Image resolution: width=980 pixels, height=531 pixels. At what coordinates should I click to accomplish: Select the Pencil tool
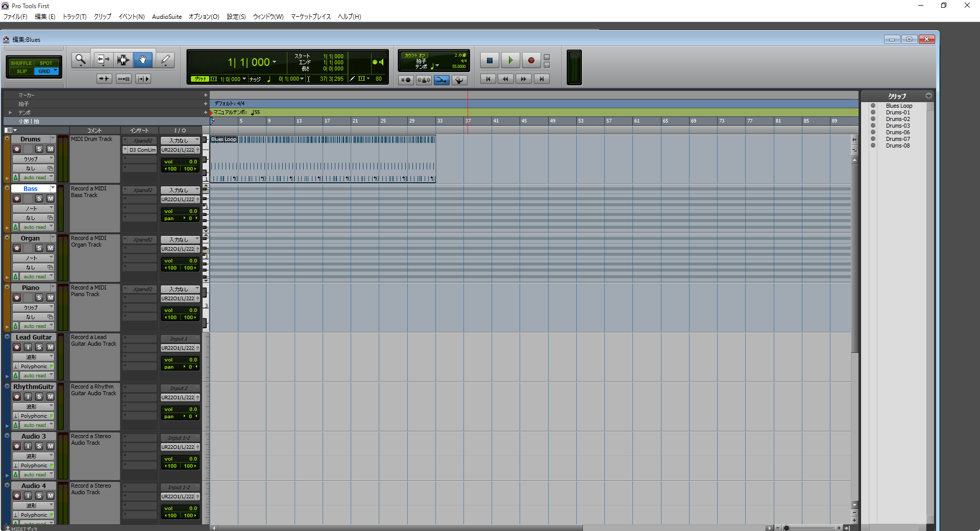(x=165, y=60)
